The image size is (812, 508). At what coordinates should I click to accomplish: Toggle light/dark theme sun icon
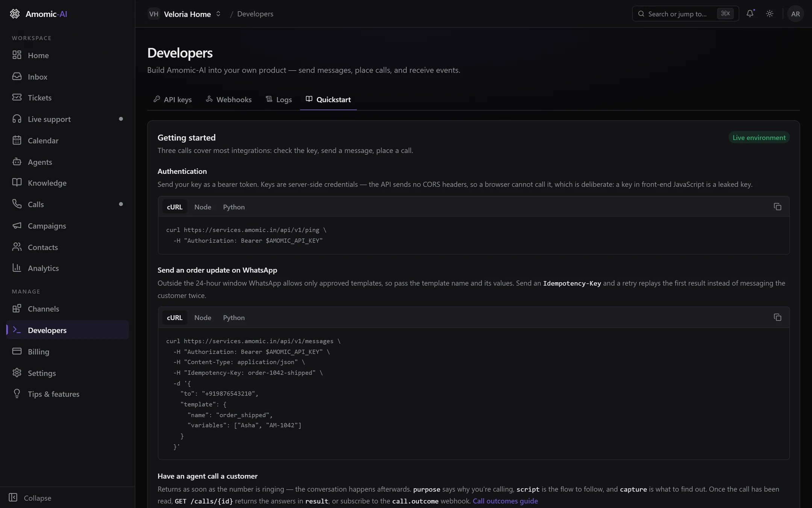tap(770, 14)
